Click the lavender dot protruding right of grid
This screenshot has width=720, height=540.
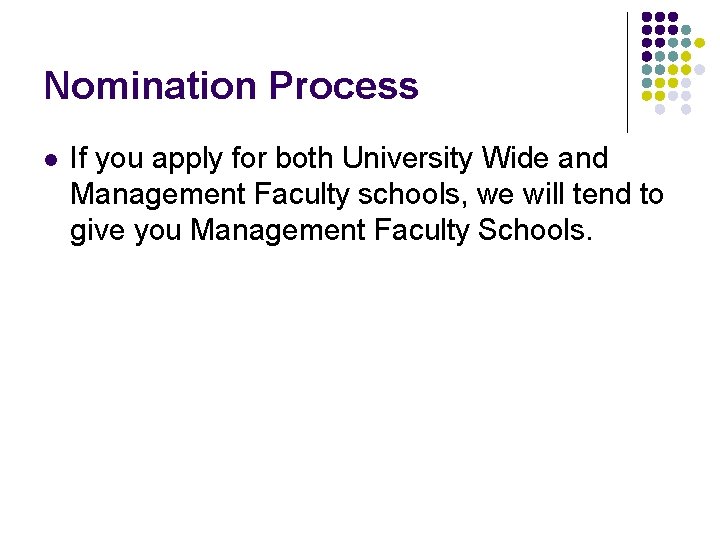coord(699,69)
